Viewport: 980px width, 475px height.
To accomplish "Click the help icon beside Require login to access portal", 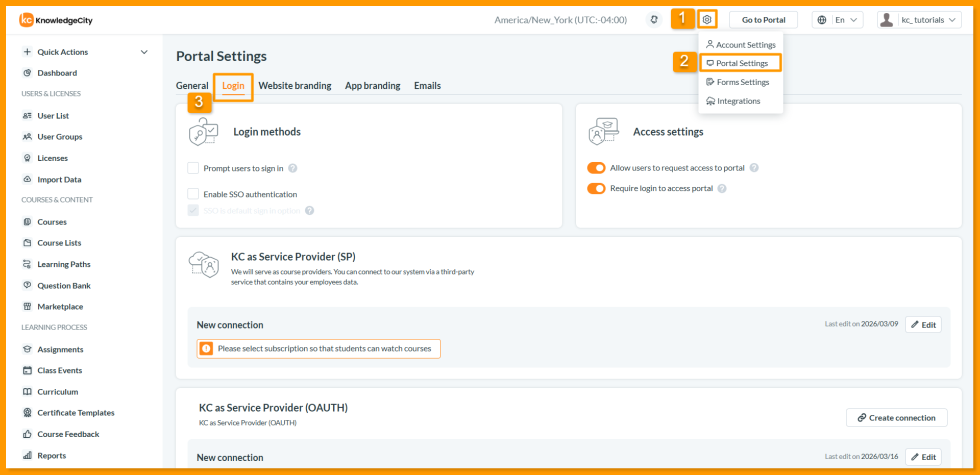I will 722,189.
